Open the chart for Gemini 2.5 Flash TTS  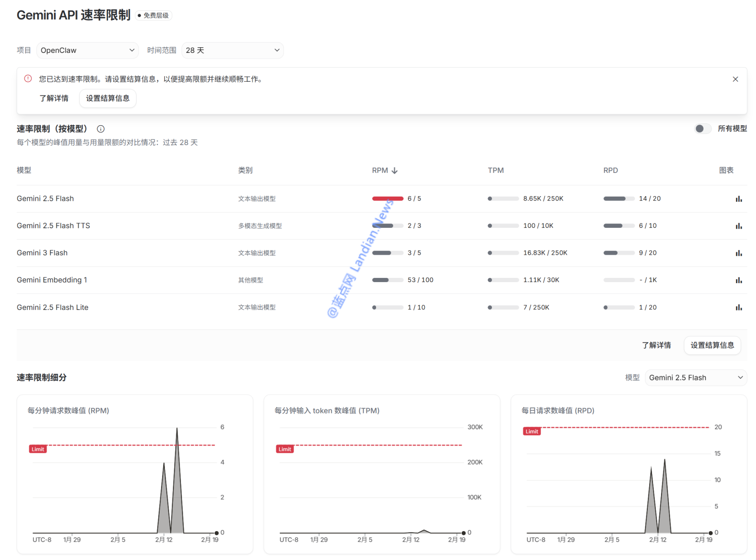point(739,226)
